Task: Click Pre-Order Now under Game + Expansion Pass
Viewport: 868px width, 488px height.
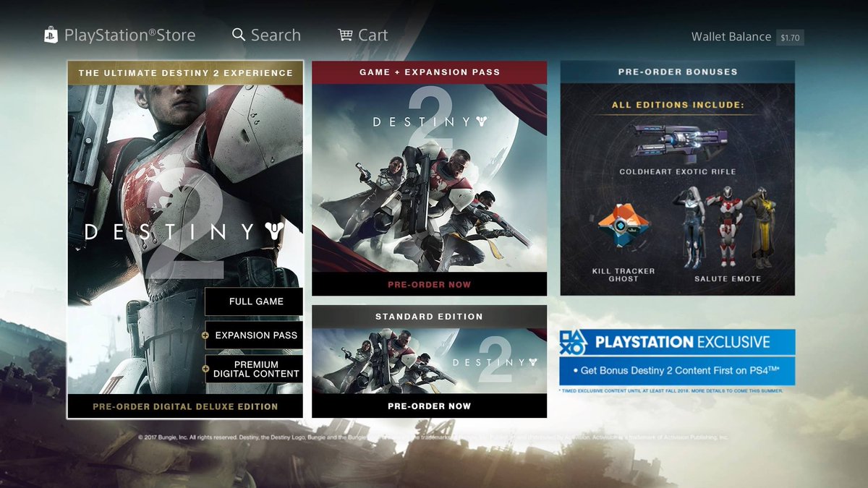Action: [429, 284]
